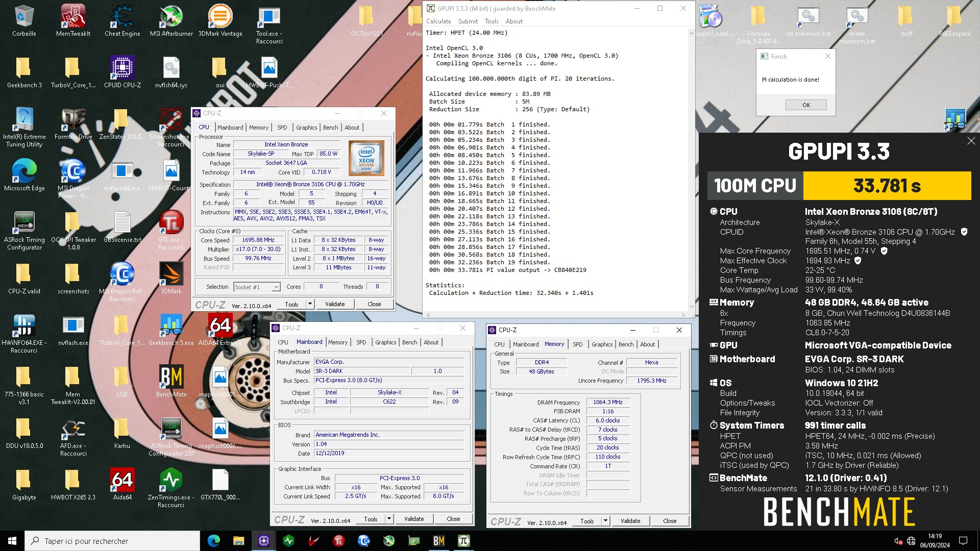Click Tools button in CPU-Z Memory window

[587, 521]
